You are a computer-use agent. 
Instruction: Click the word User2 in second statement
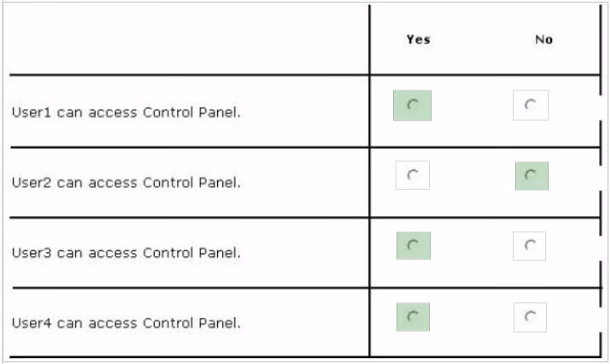(32, 182)
